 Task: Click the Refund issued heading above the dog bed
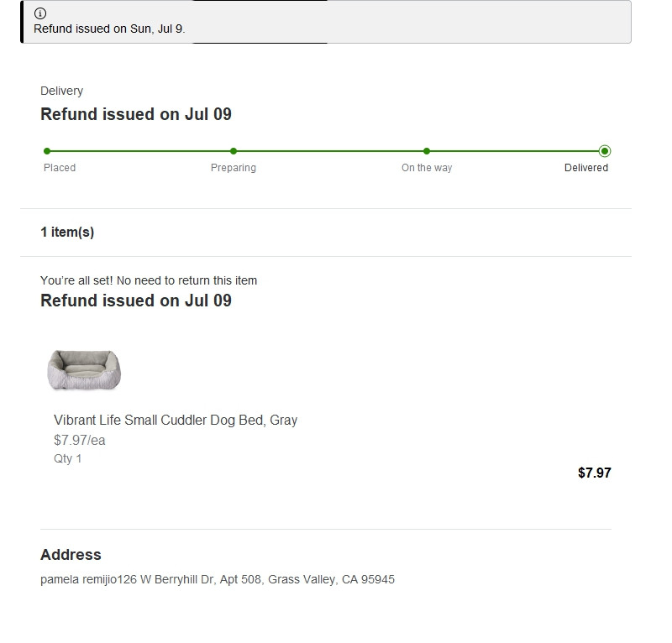[136, 301]
